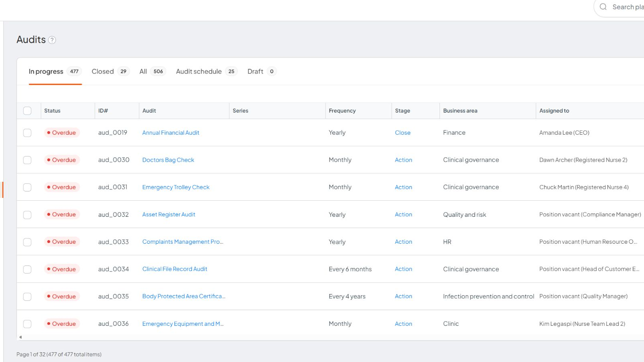Check the box next to aud_0033
644x362 pixels.
coord(27,242)
